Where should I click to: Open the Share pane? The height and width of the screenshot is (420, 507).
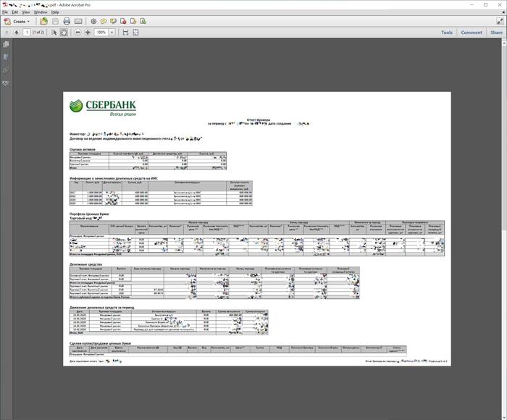(496, 33)
